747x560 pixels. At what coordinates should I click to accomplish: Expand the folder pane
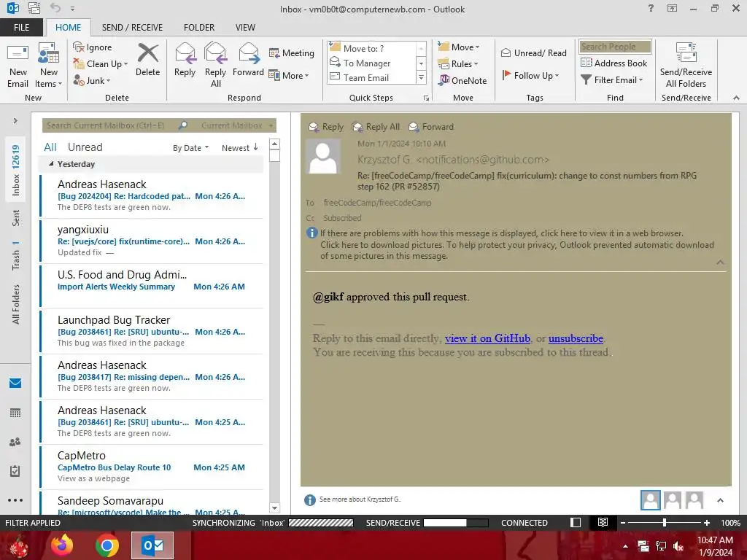coord(15,121)
